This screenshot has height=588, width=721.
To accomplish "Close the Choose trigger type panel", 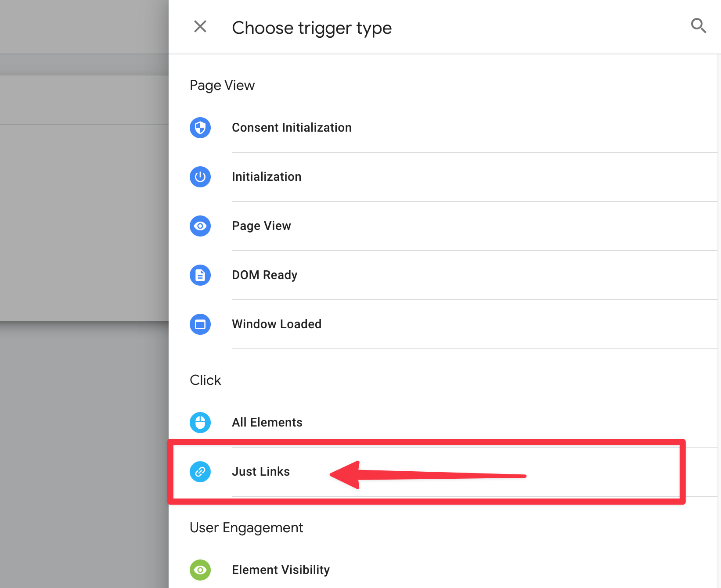I will 200,26.
